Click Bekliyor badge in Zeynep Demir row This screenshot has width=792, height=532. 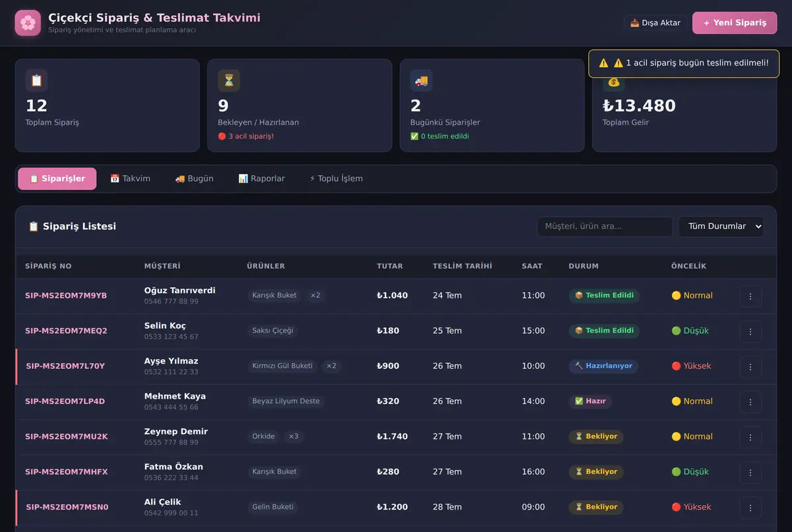click(596, 437)
